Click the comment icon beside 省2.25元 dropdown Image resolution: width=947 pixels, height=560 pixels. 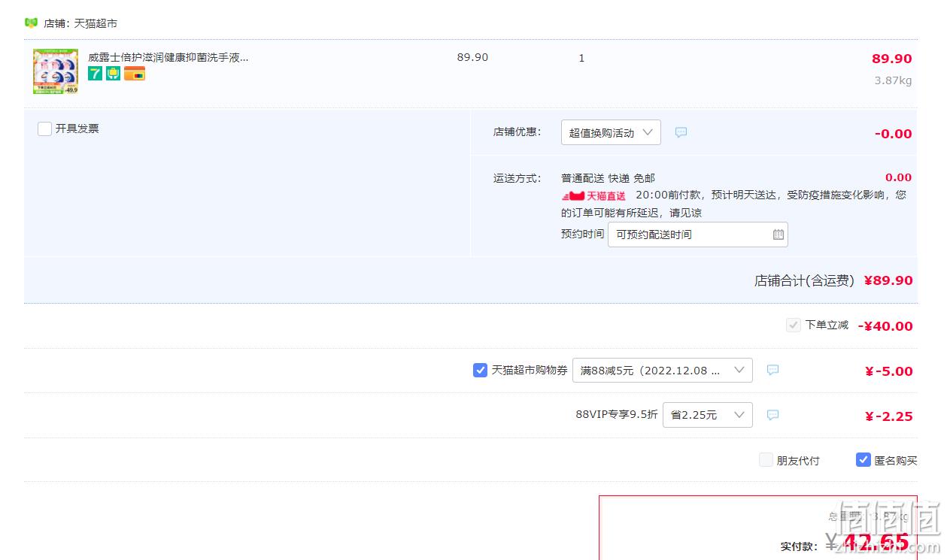point(772,415)
